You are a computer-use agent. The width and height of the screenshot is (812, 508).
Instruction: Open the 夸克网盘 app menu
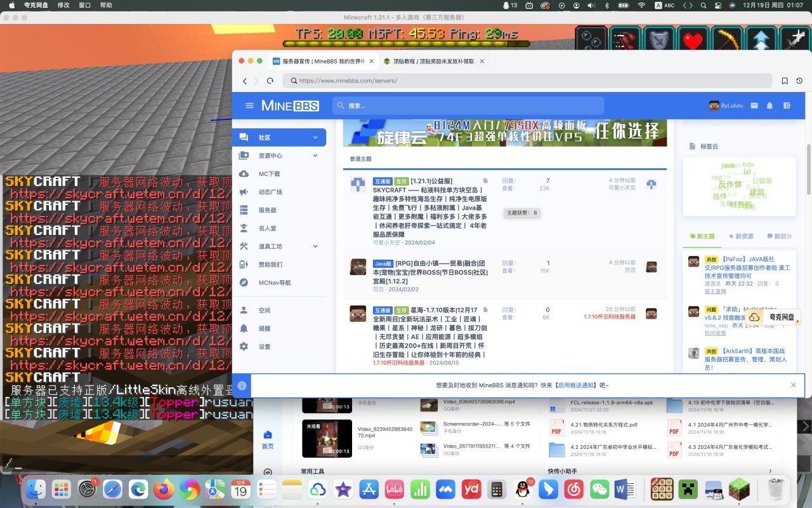(x=37, y=5)
